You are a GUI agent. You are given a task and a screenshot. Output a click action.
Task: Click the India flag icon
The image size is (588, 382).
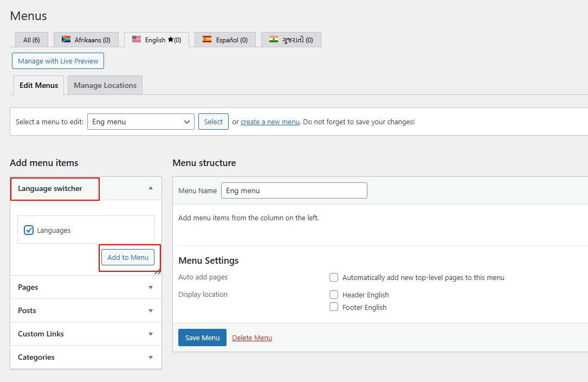(x=274, y=40)
